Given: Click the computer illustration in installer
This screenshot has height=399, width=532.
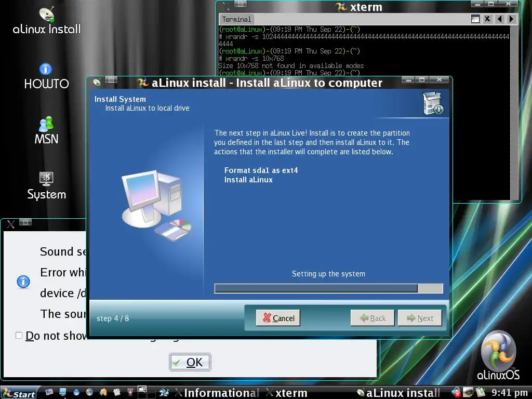Looking at the screenshot, I should [156, 205].
